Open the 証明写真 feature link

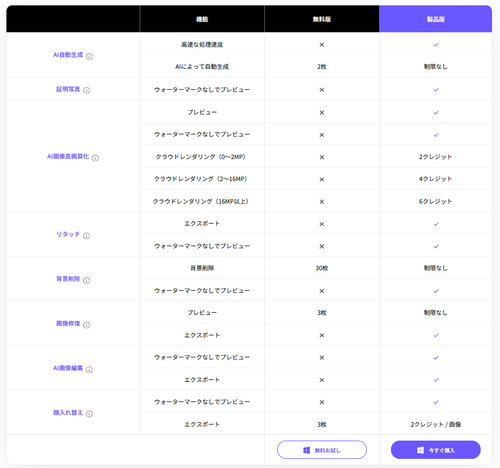click(x=68, y=89)
